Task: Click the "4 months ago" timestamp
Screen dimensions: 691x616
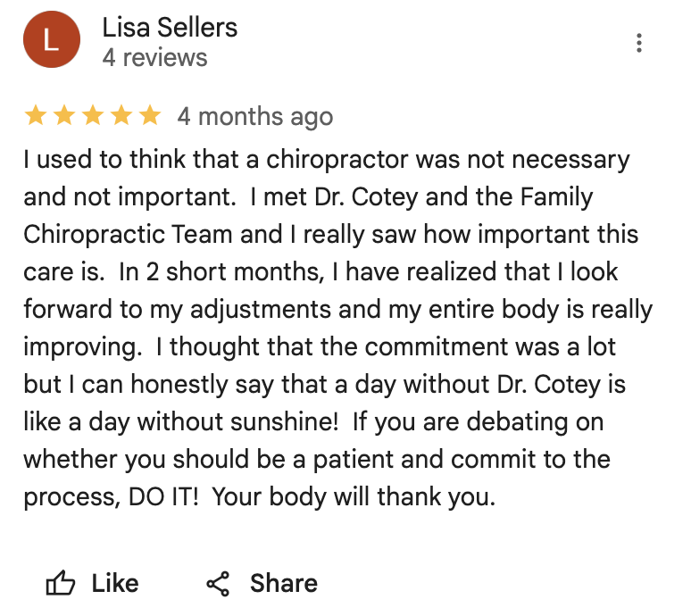Action: click(254, 116)
